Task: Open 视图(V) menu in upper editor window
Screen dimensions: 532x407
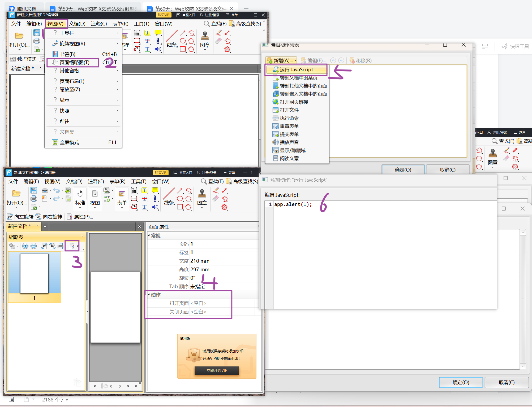Action: point(55,24)
